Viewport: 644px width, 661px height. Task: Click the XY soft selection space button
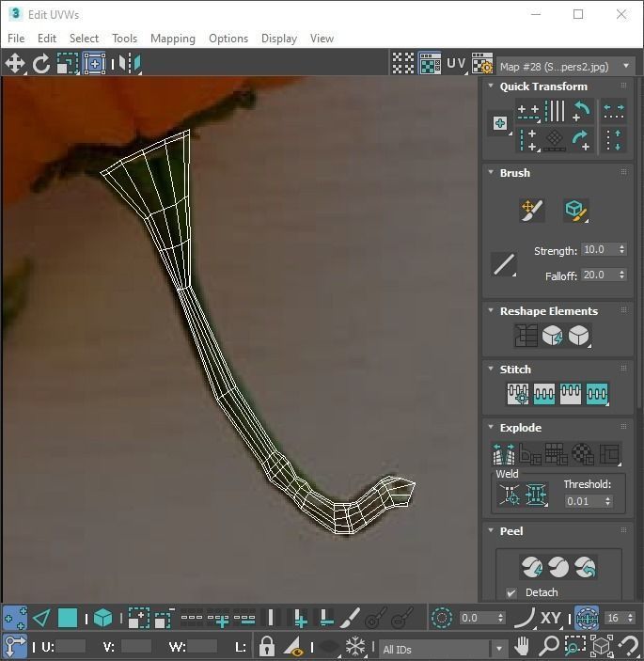click(x=551, y=618)
